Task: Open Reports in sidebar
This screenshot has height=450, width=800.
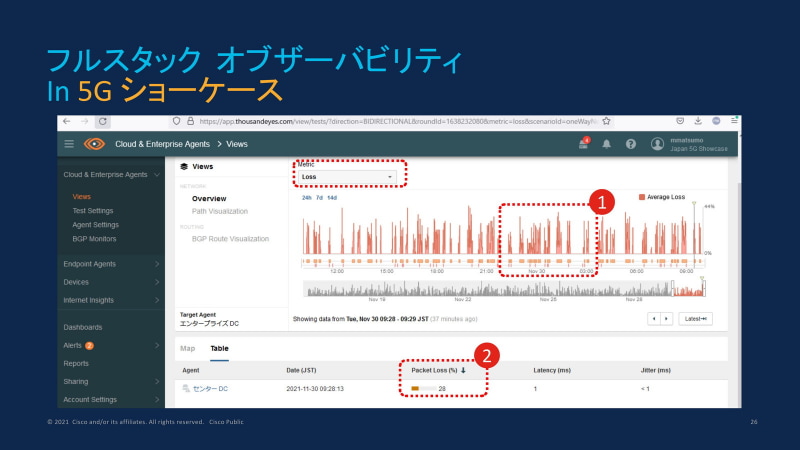Action: click(x=76, y=364)
